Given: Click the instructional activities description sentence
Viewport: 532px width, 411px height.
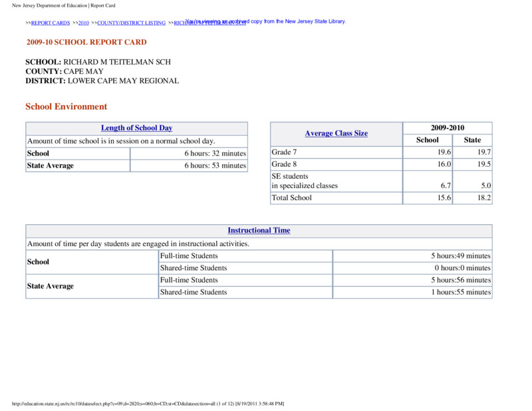Looking at the screenshot, I should coord(138,244).
